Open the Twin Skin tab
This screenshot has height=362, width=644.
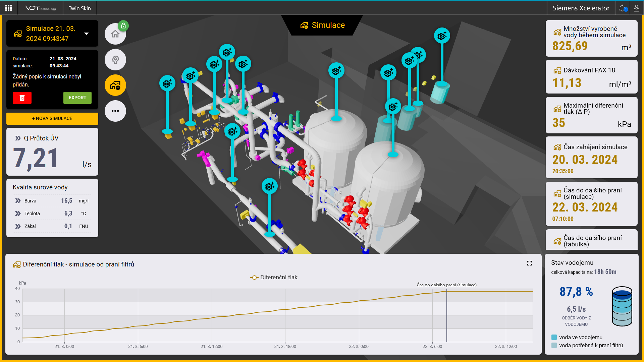click(79, 8)
